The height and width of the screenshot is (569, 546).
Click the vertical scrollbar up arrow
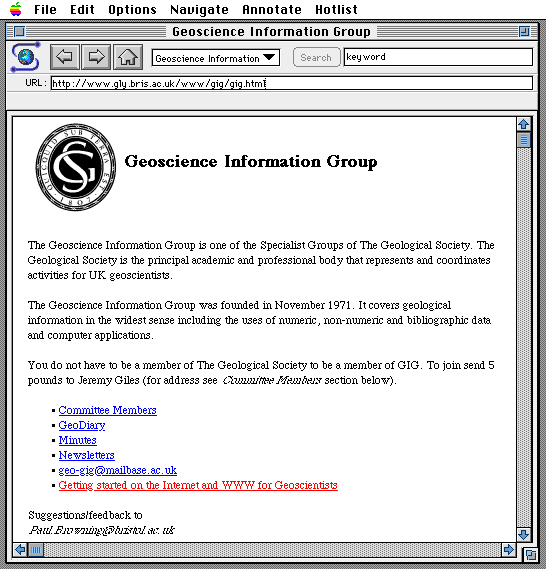(524, 124)
